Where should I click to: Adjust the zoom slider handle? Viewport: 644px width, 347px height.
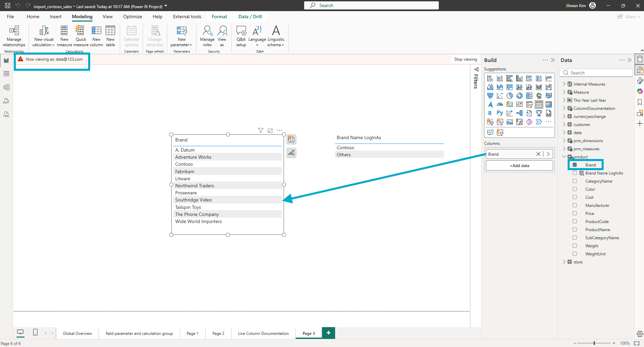pos(594,343)
